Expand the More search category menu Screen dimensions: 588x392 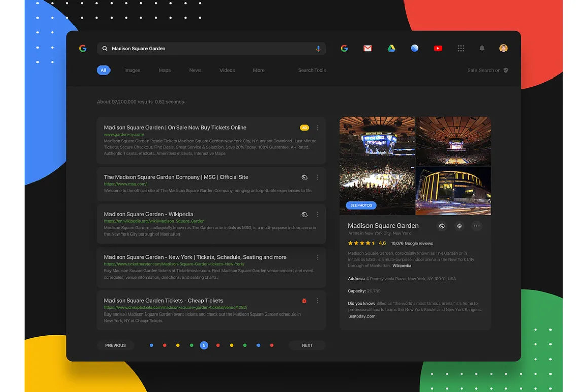point(259,70)
